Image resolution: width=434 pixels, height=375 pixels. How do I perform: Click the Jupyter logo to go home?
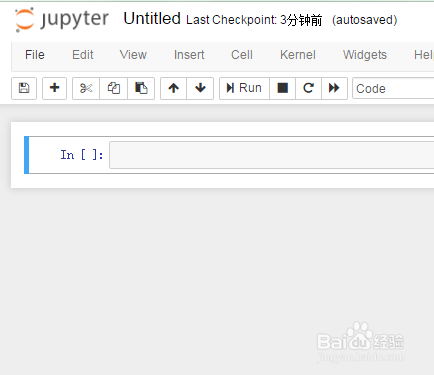[62, 19]
